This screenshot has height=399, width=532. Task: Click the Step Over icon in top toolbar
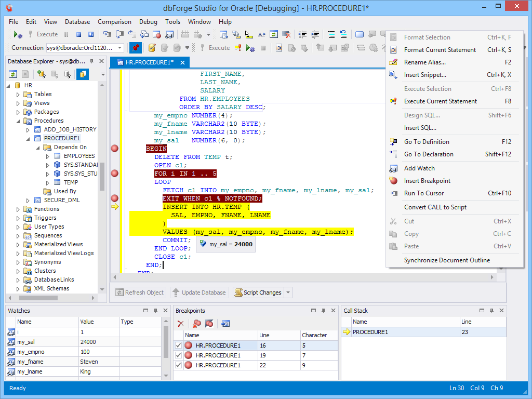[119, 34]
